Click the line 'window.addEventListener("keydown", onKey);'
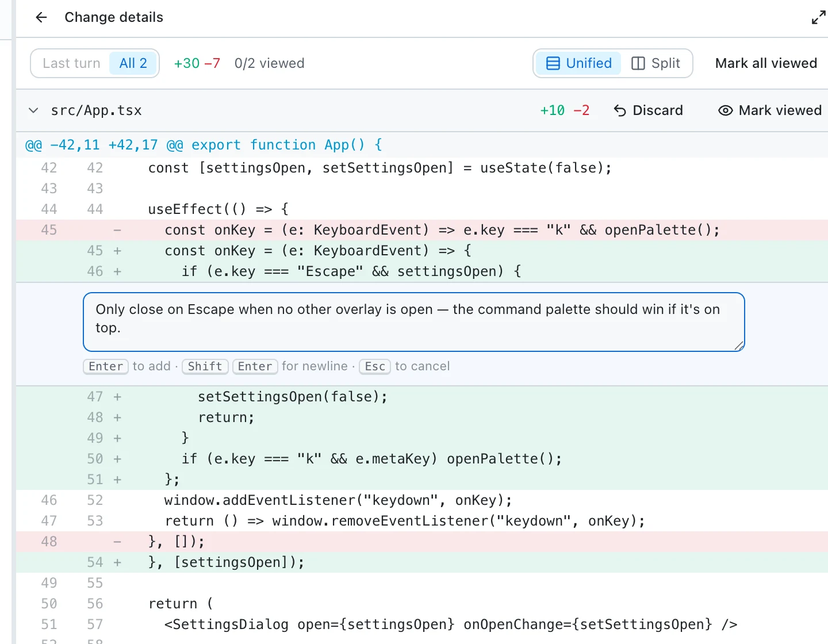The width and height of the screenshot is (828, 644). click(x=422, y=500)
